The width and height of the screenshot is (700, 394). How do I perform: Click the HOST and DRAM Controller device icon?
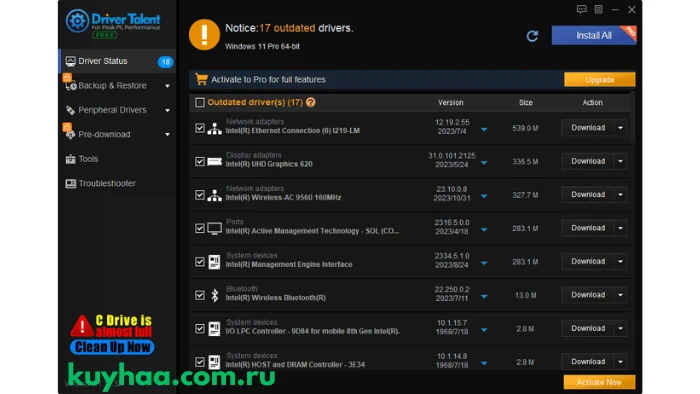[x=214, y=362]
